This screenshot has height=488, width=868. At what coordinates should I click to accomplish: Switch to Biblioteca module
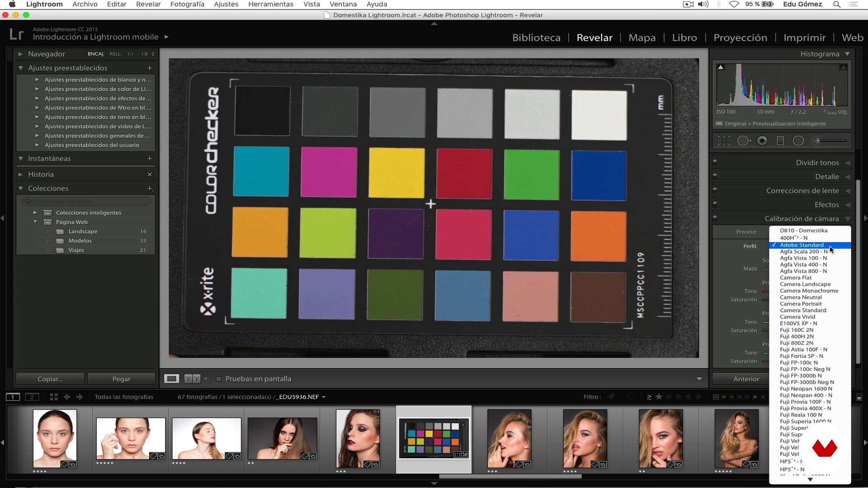coord(536,38)
